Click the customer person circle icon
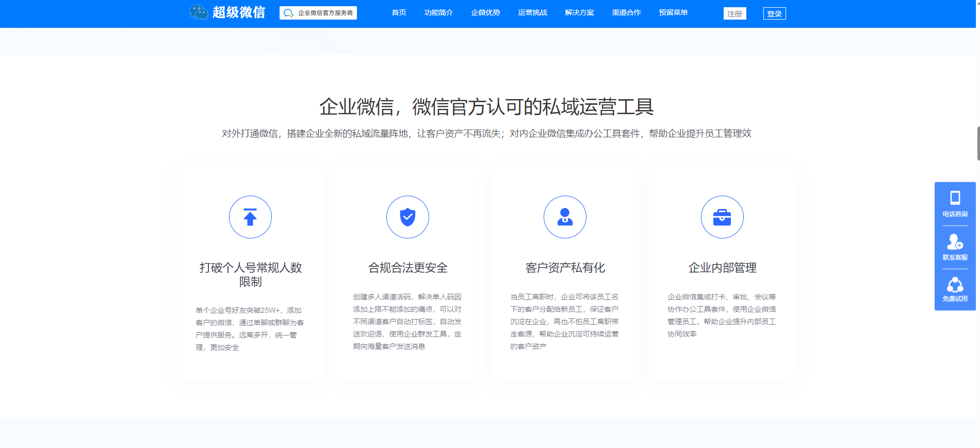The width and height of the screenshot is (980, 448). (x=565, y=217)
